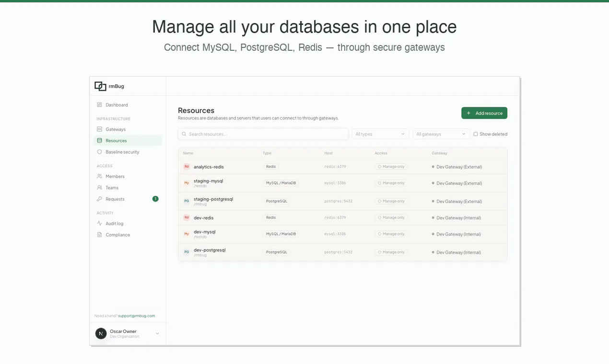Open the Requests page
This screenshot has width=609, height=364.
click(x=128, y=199)
